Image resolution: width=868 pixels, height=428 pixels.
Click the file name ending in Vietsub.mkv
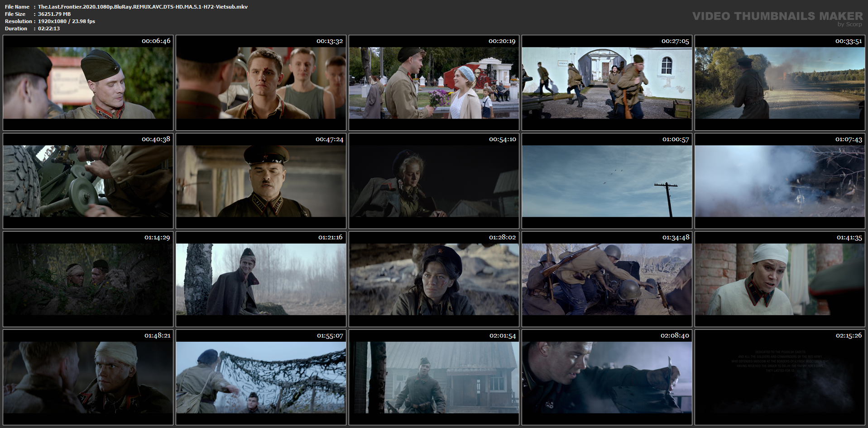[143, 7]
